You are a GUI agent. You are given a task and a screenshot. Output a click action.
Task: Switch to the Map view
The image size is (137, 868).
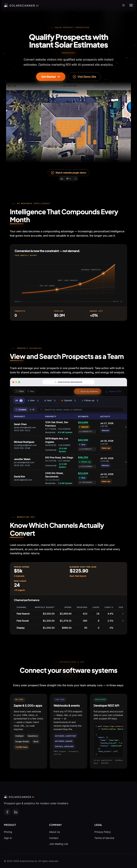tap(31, 391)
